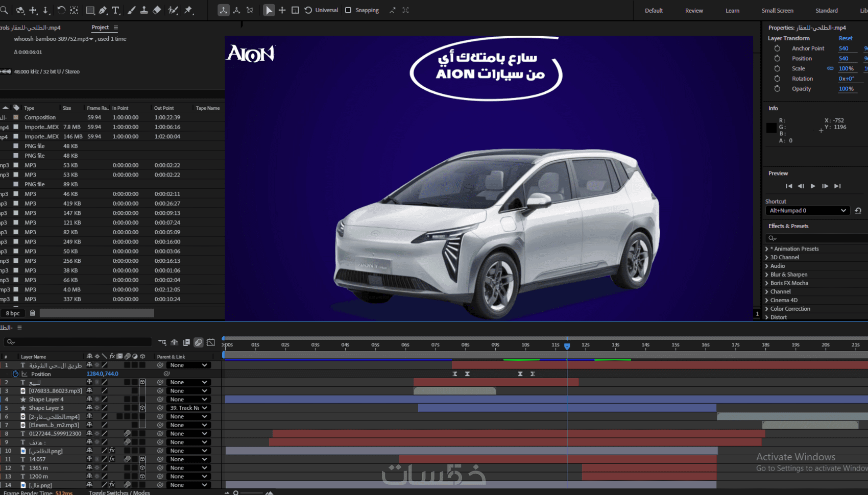The width and height of the screenshot is (868, 495).
Task: Switch to the Default workspace
Action: click(x=654, y=10)
